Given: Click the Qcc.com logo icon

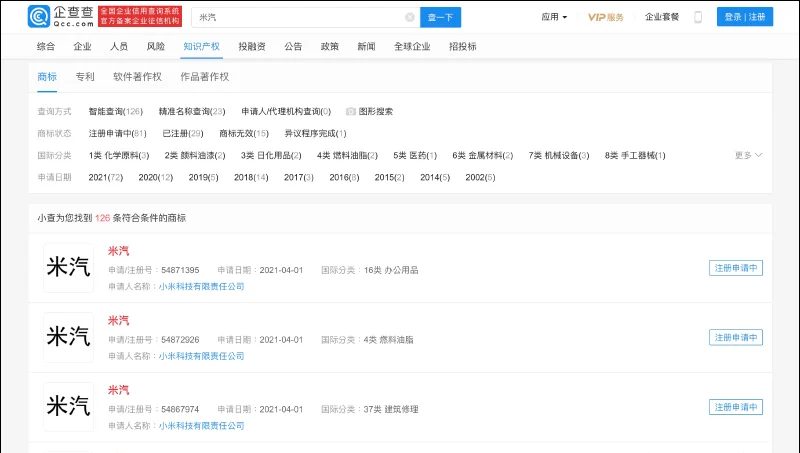Looking at the screenshot, I should point(39,16).
